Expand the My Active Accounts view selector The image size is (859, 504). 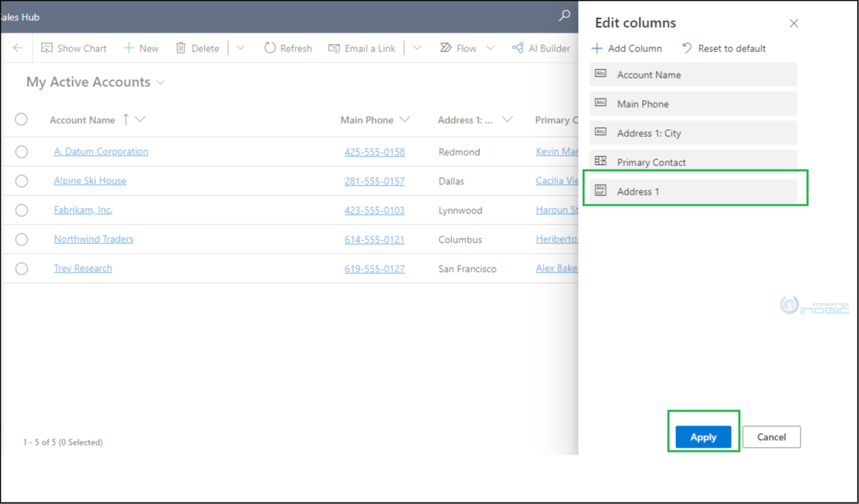161,82
